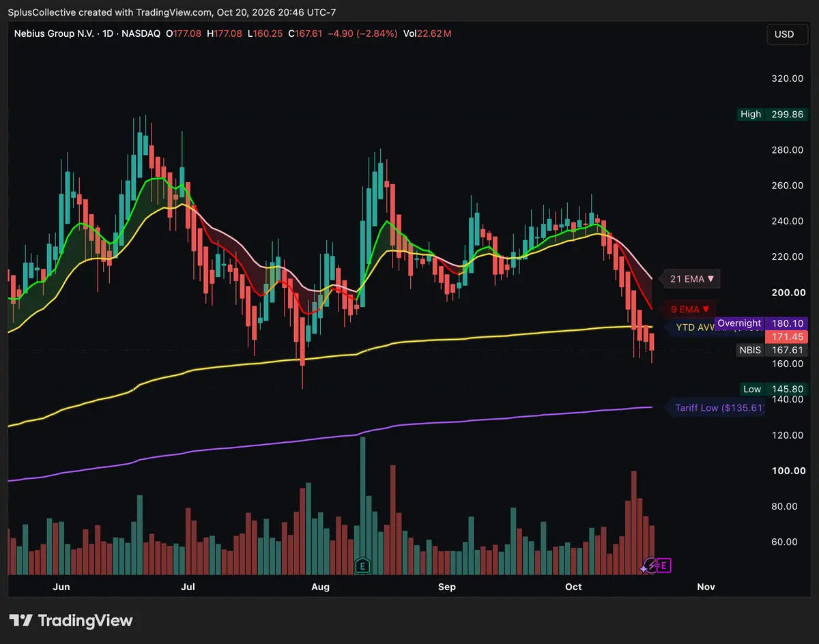819x644 pixels.
Task: Click the 240.00 price axis label
Action: (x=786, y=221)
